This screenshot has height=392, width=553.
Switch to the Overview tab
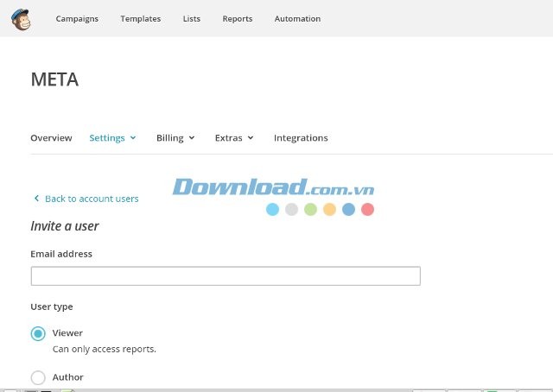coord(51,138)
